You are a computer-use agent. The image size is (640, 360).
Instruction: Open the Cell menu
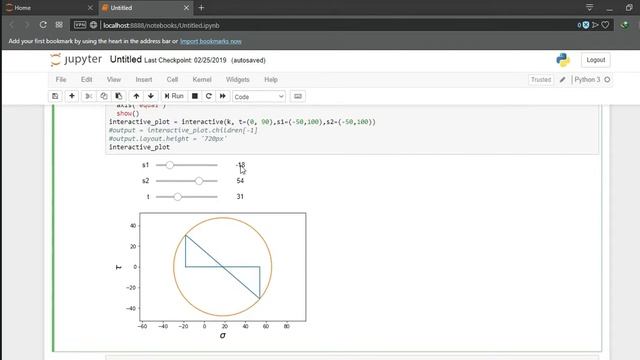tap(172, 80)
